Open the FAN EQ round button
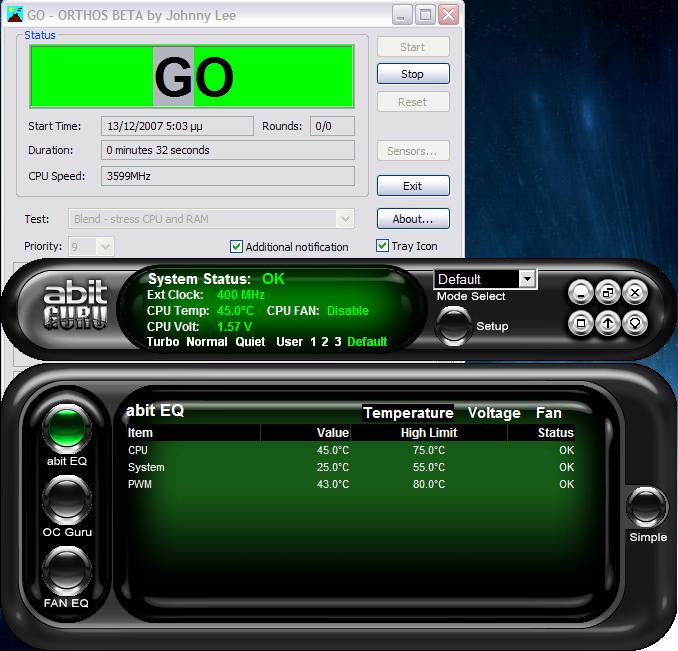Viewport: 678px width, 651px height. [67, 571]
